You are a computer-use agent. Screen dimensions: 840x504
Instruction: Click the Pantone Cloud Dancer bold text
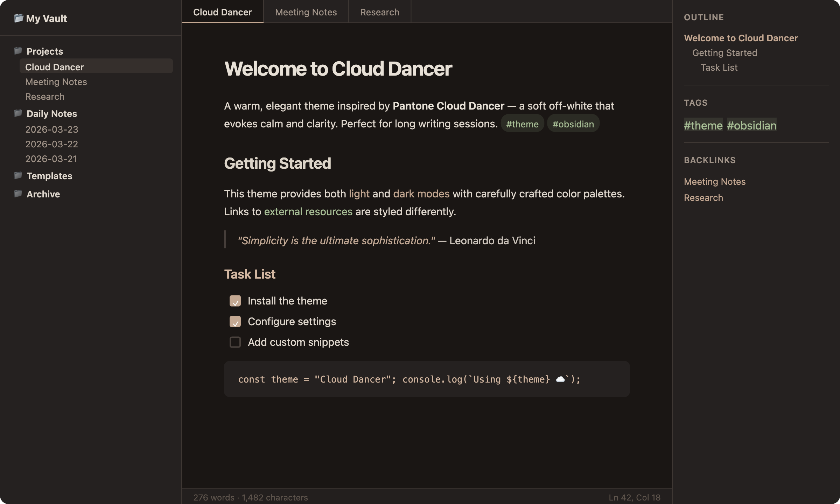(448, 106)
